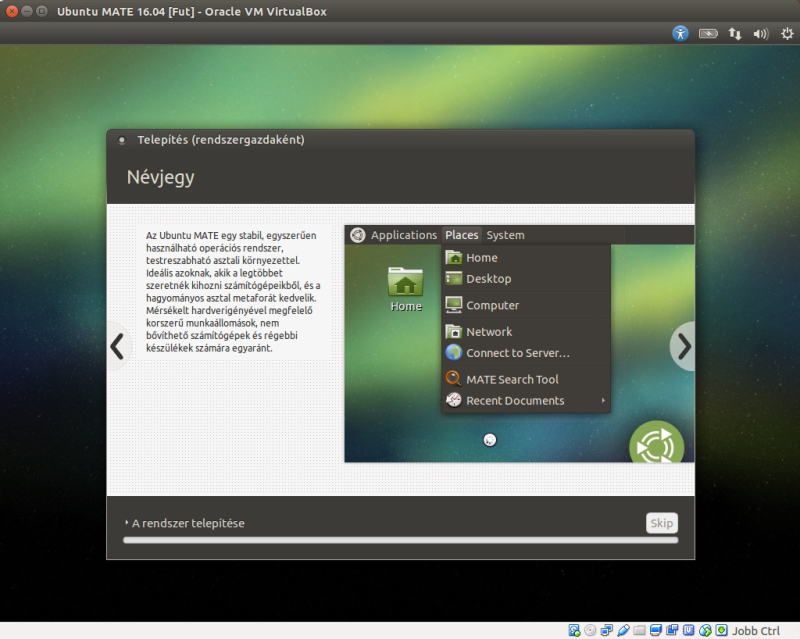Click the keyboard capture green arrow icon

(721, 630)
